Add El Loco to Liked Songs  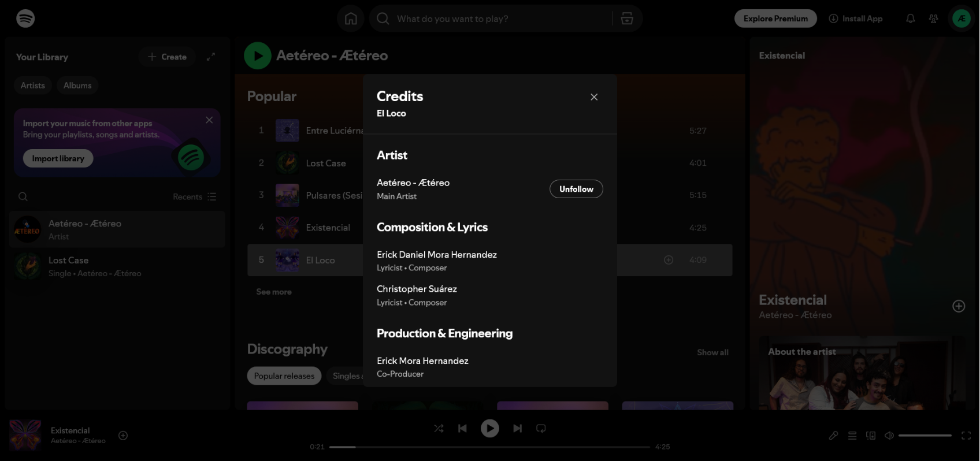[669, 260]
